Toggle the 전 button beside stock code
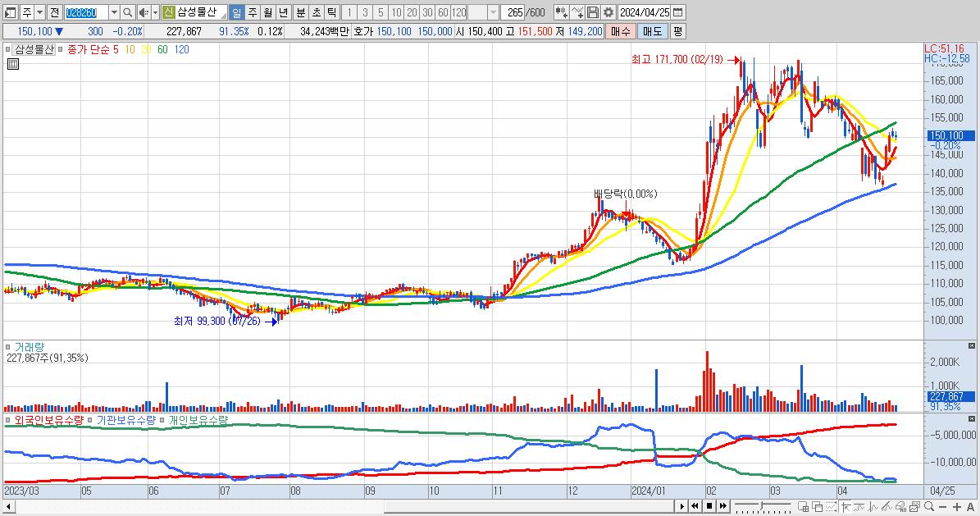 pos(55,12)
